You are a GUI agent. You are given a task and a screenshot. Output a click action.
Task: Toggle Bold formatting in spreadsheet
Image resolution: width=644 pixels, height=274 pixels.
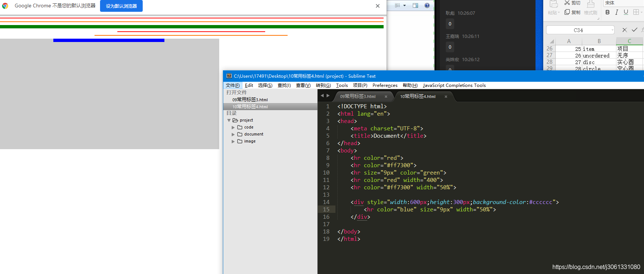(x=608, y=12)
